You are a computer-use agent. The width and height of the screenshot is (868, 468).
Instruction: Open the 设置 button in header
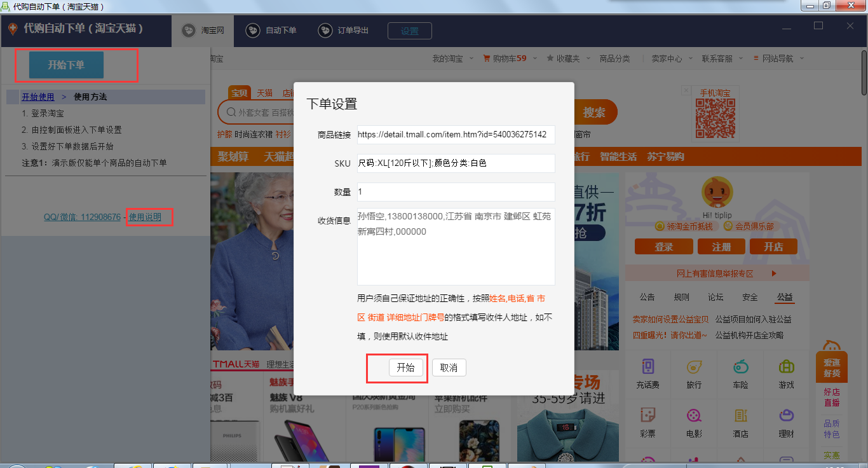click(410, 31)
